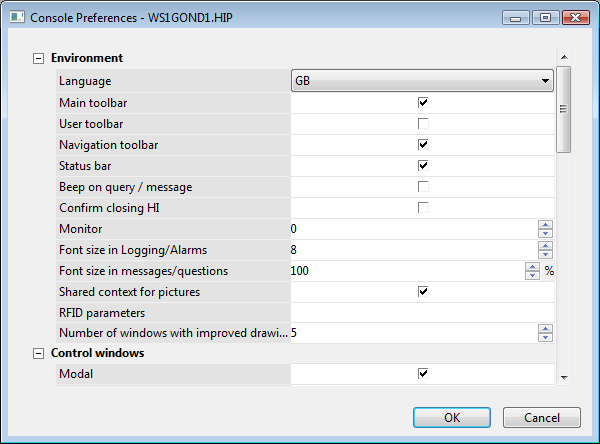
Task: Decrease Font size in Logging/Alarms
Action: click(545, 255)
